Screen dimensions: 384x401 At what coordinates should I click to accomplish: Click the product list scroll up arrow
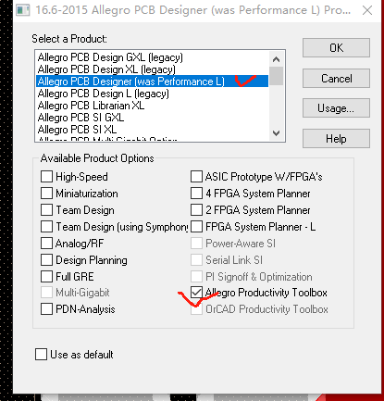[x=276, y=60]
